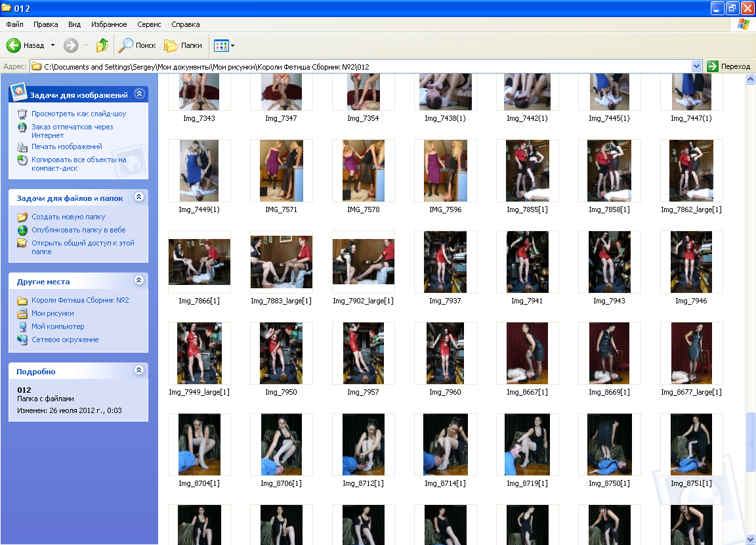Viewport: 756px width, 545px height.
Task: Click the scrollbar down arrow
Action: pyautogui.click(x=750, y=539)
